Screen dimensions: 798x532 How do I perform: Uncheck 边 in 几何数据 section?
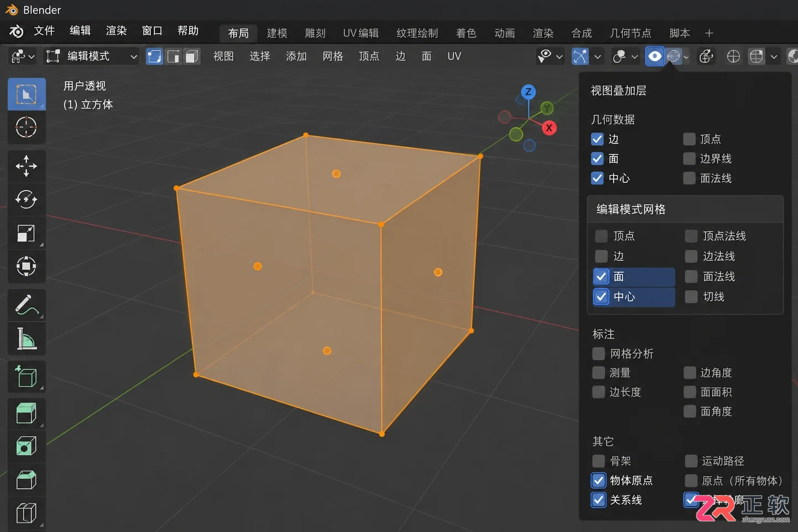pyautogui.click(x=597, y=139)
